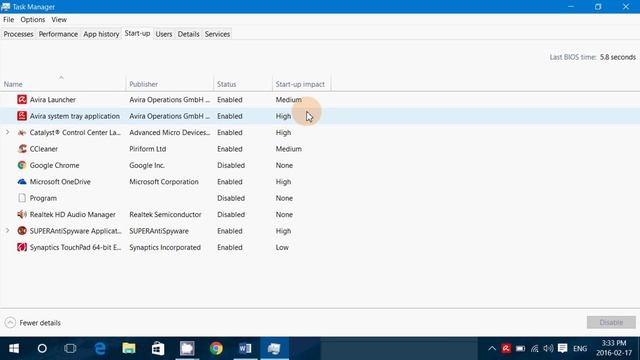640x360 pixels.
Task: Click the Avira Launcher icon
Action: 22,100
